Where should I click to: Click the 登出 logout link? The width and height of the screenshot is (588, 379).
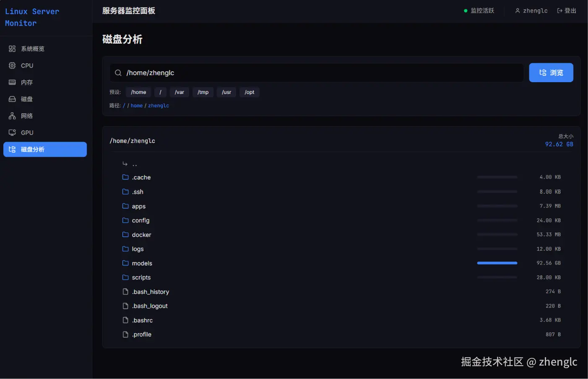pyautogui.click(x=567, y=11)
